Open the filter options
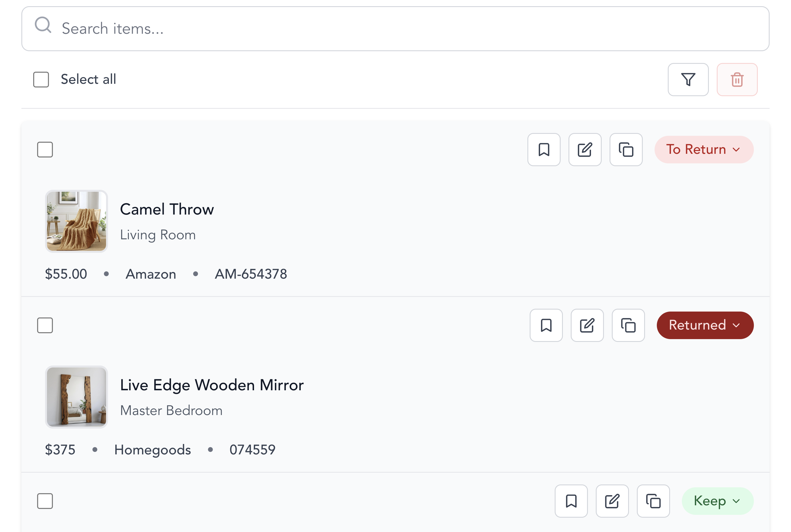This screenshot has height=532, width=791. pos(688,79)
